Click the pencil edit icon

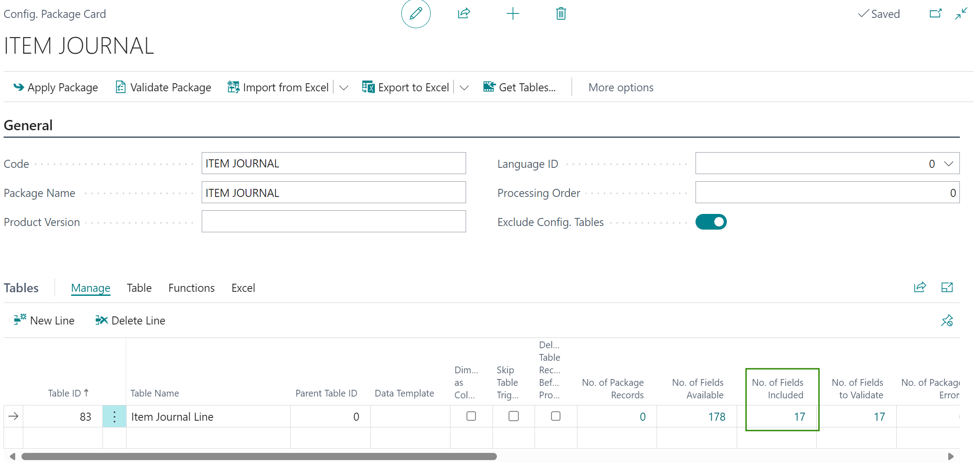(x=416, y=14)
